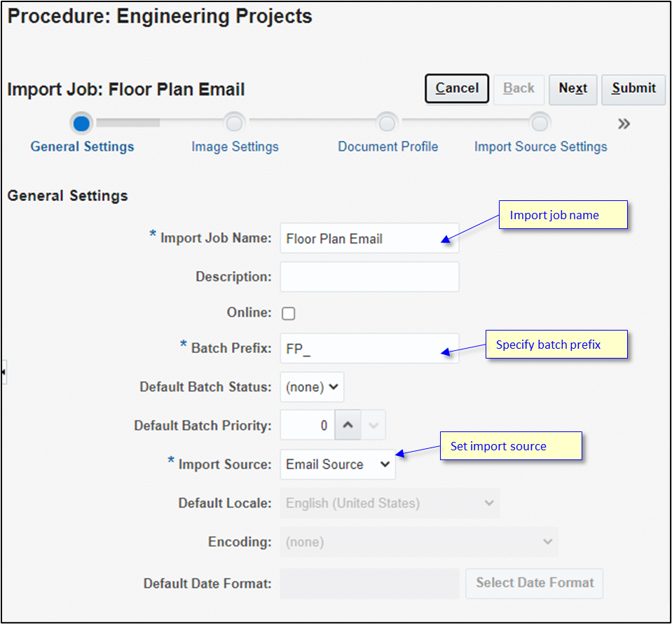Select the General Settings step label
Viewport: 672px width, 624px height.
tap(81, 146)
